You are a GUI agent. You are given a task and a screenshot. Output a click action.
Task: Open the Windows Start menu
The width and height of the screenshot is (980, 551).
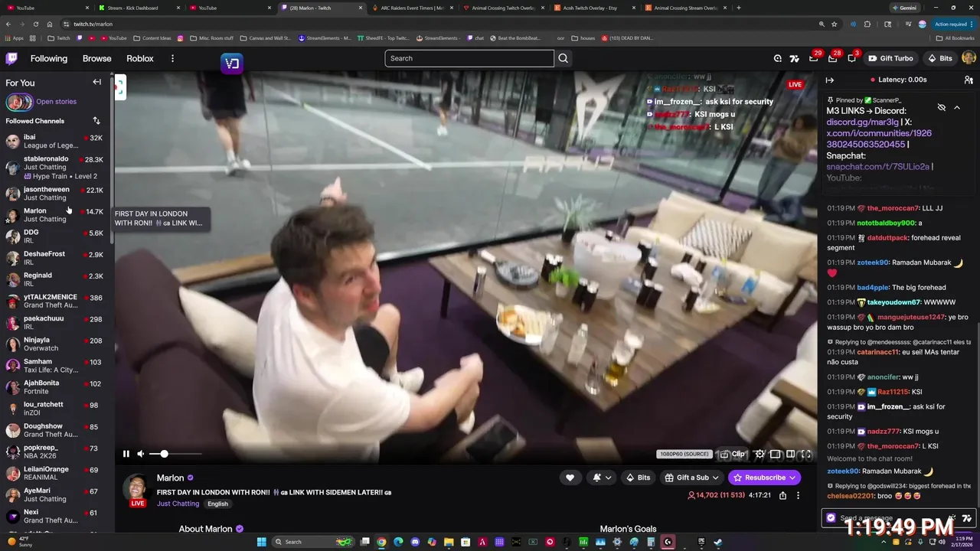261,542
